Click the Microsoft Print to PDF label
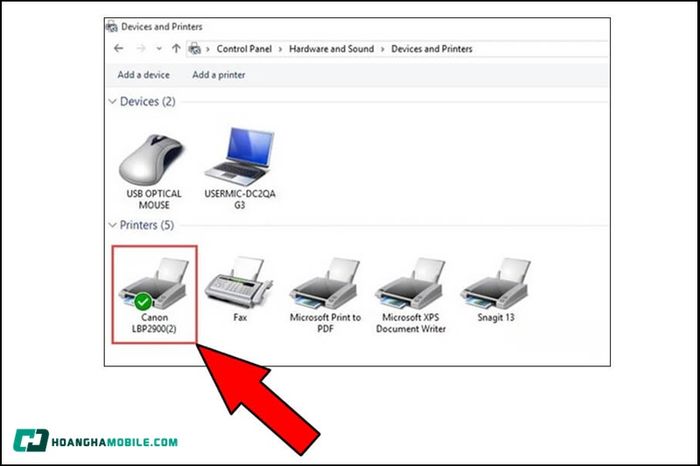The height and width of the screenshot is (466, 700). [325, 323]
